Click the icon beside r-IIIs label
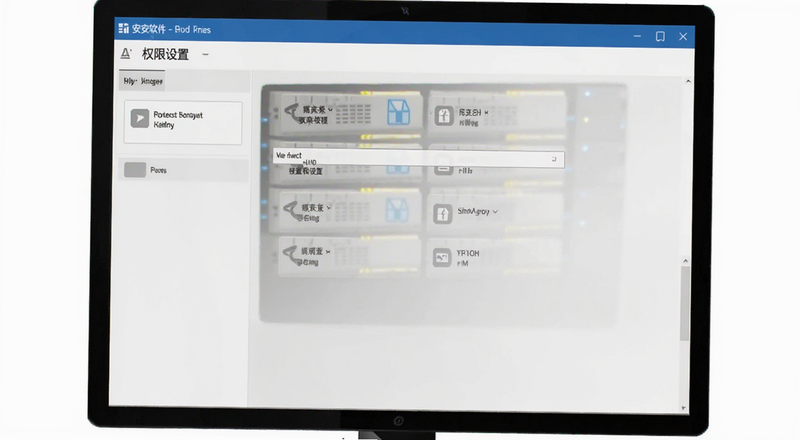This screenshot has height=440, width=800. (x=443, y=168)
